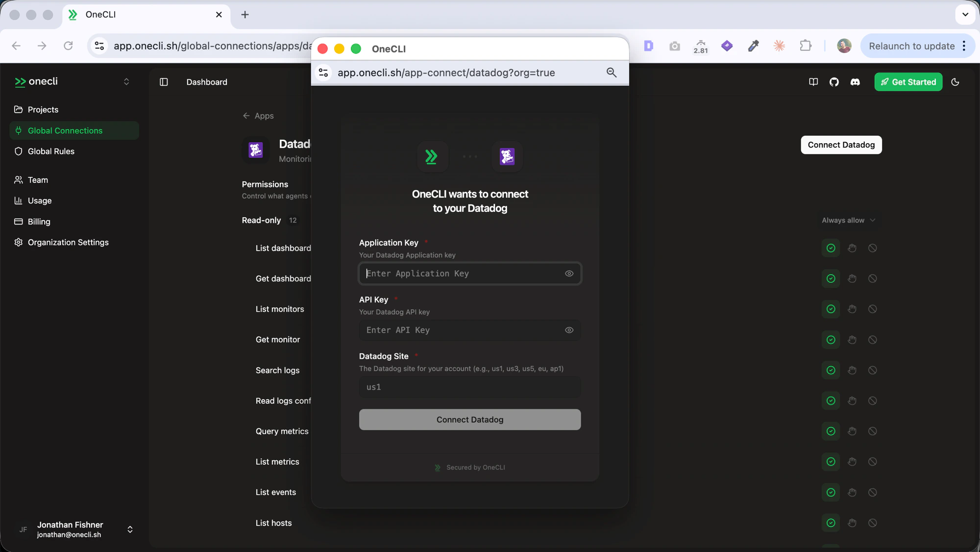Open main window site info icon
The height and width of the screenshot is (552, 980).
99,46
